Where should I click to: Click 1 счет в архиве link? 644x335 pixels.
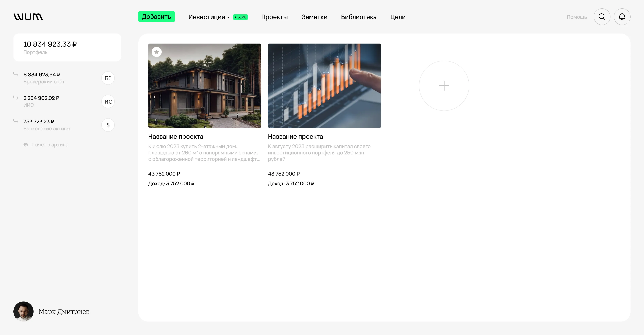pyautogui.click(x=50, y=145)
